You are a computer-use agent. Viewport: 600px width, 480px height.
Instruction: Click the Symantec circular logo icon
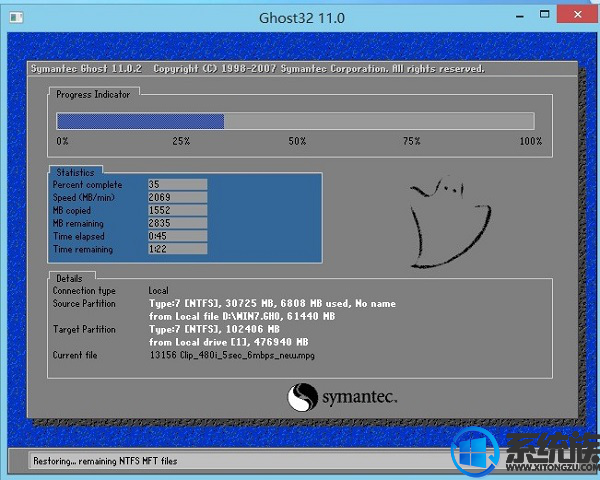[x=303, y=398]
